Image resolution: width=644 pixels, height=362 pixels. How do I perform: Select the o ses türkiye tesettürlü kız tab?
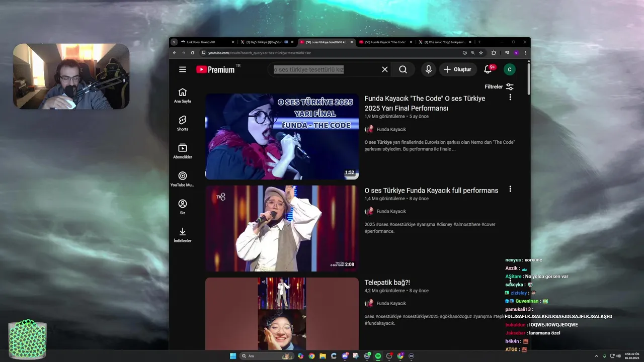coord(327,42)
